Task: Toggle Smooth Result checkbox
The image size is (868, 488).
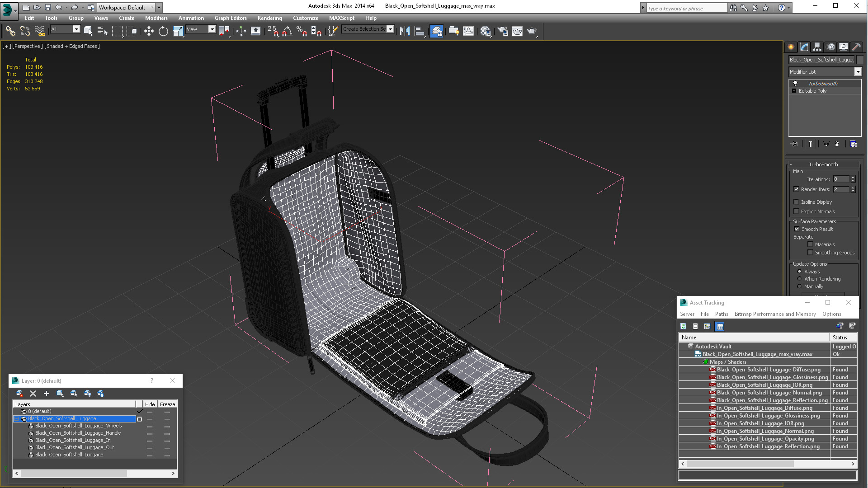Action: pos(797,229)
